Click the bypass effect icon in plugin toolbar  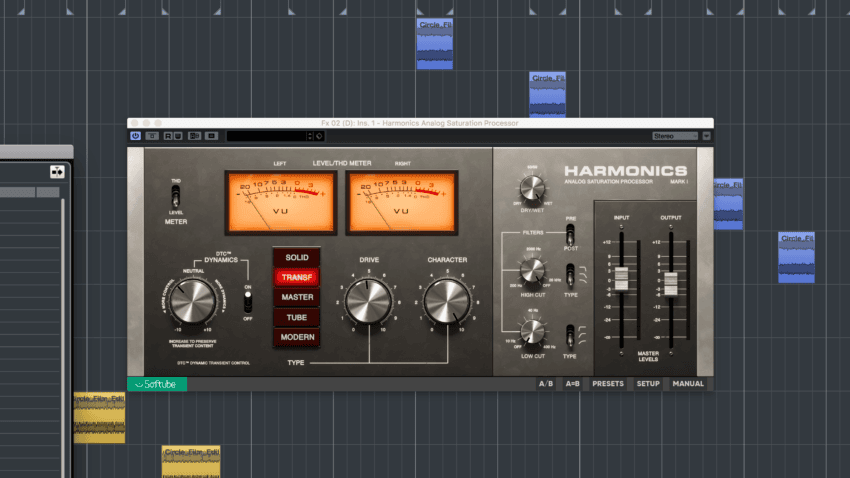(x=152, y=136)
